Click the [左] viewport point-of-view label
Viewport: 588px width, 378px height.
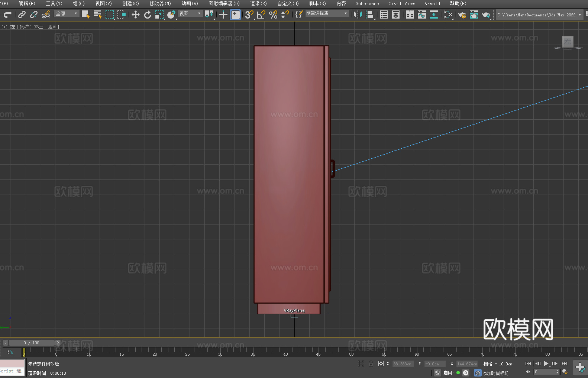[13, 27]
